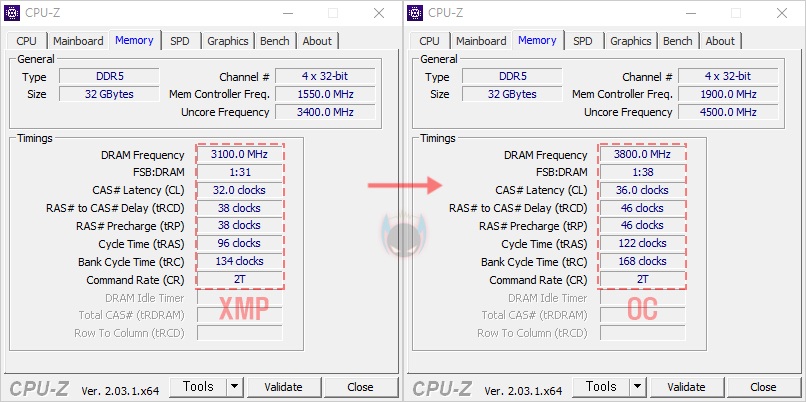
Task: Go to the Bench tab in right window
Action: pyautogui.click(x=677, y=41)
